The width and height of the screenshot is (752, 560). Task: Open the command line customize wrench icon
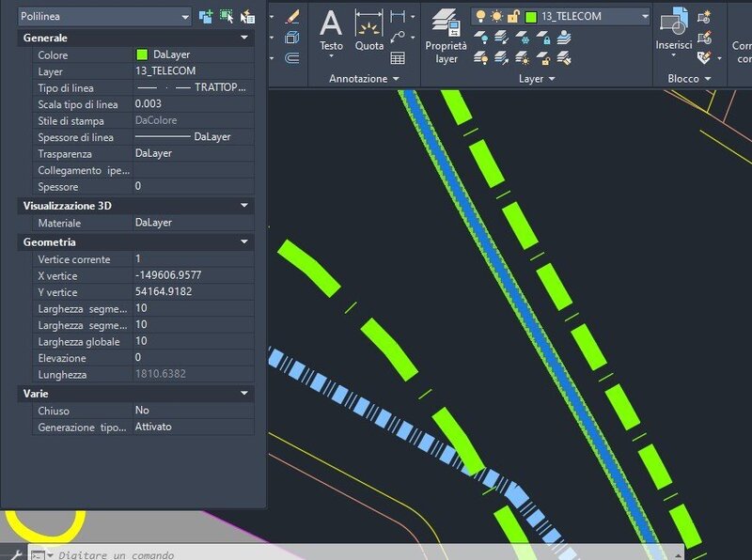pos(10,553)
